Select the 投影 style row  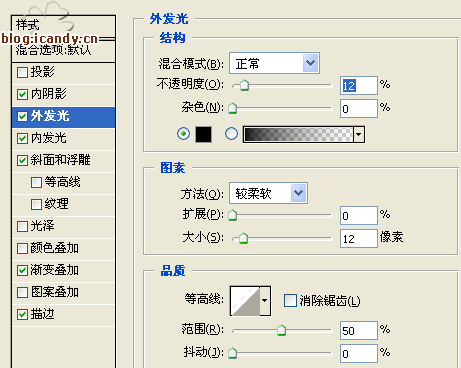pos(63,72)
